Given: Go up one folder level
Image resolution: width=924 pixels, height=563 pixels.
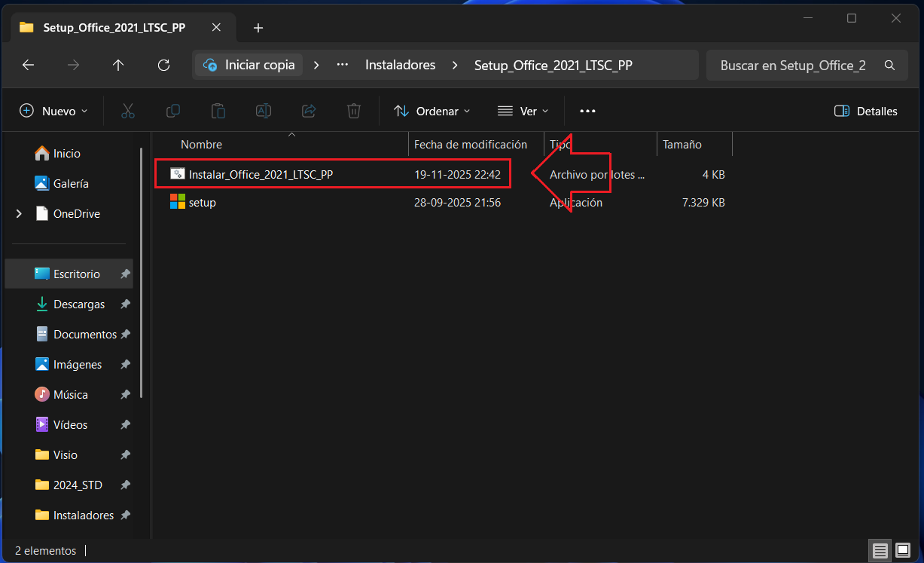Looking at the screenshot, I should pos(118,66).
